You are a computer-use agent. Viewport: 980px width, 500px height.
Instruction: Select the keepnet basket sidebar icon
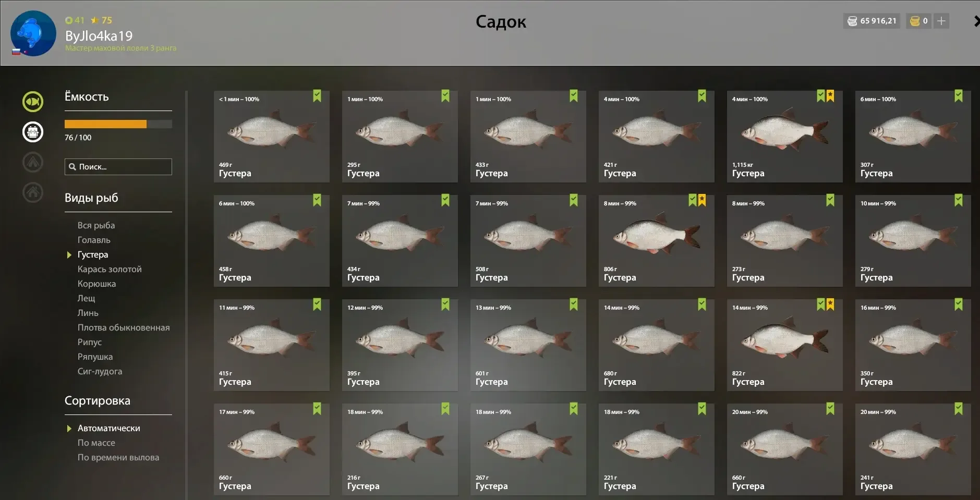pos(33,132)
